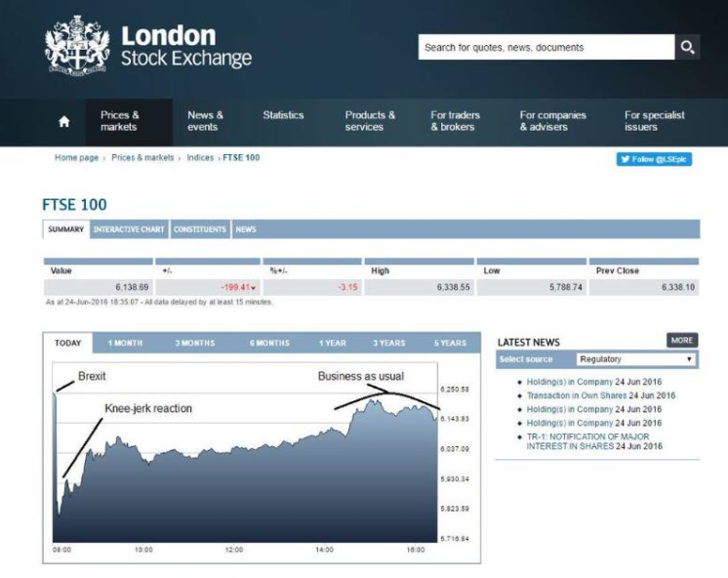Screen dimensions: 728x578
Task: Click the search magnifier icon
Action: [687, 47]
